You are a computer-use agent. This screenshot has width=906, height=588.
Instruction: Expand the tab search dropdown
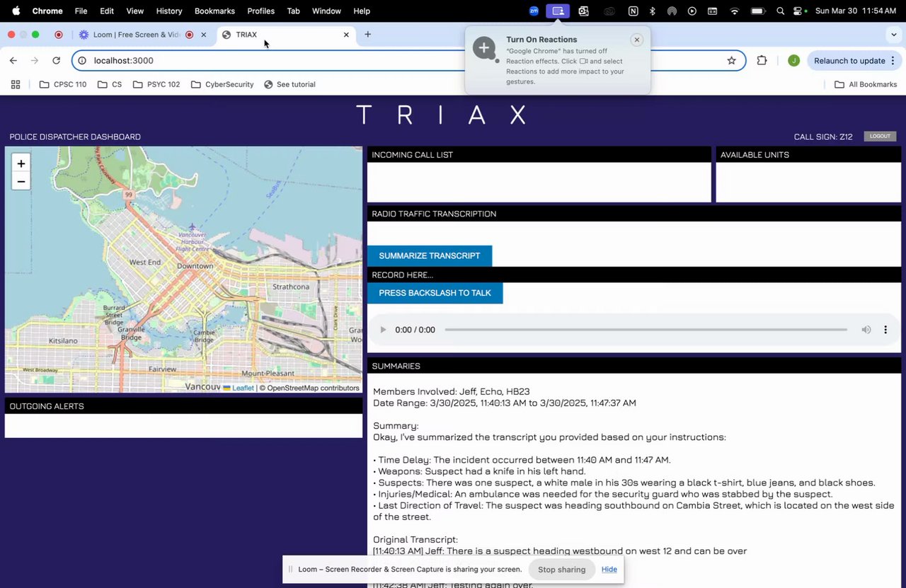pos(894,34)
